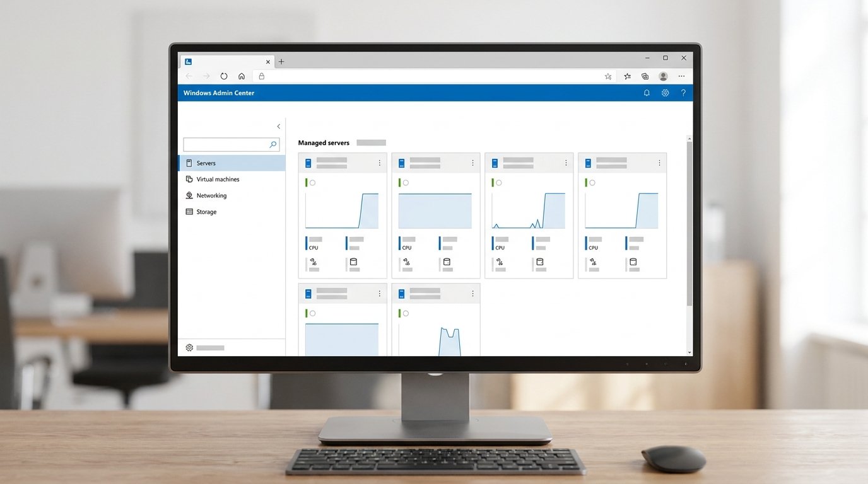Focus the sidebar search field
The height and width of the screenshot is (484, 868).
tap(232, 144)
